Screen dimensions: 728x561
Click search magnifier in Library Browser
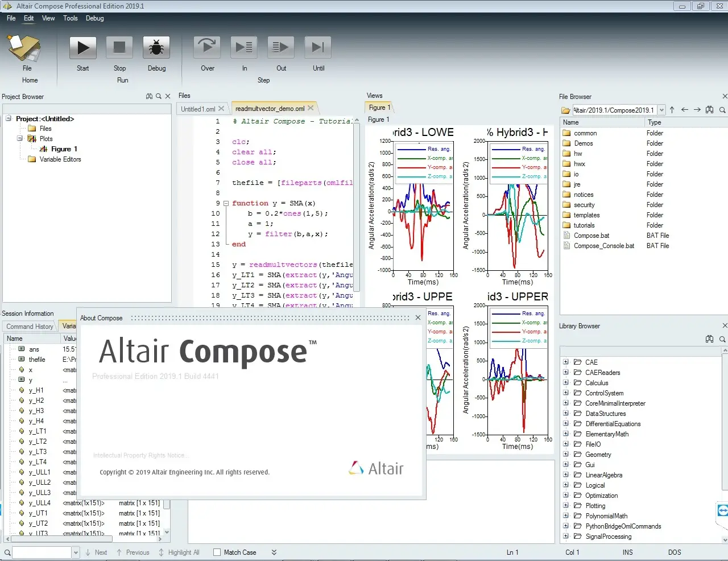[722, 339]
